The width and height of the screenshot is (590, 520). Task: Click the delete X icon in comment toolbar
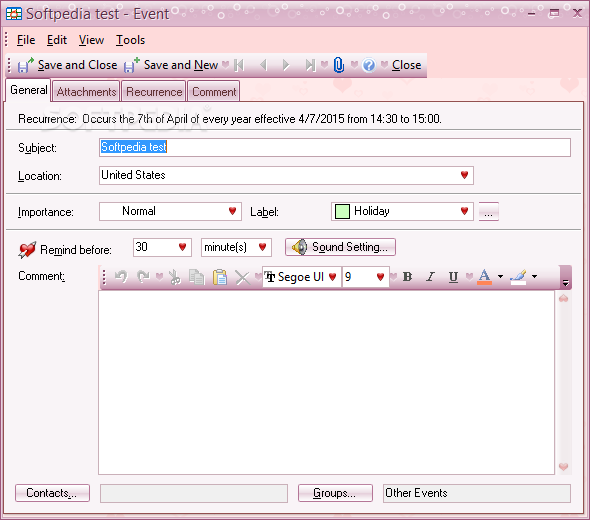pyautogui.click(x=242, y=278)
